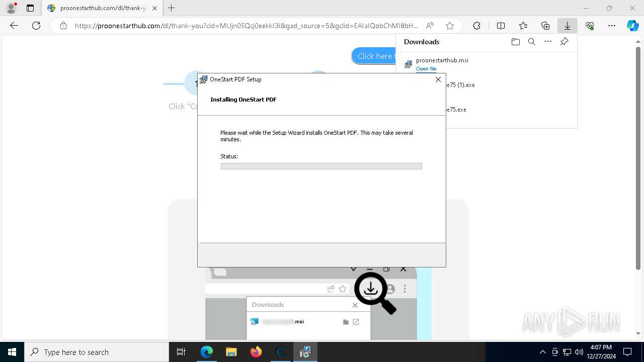Add this page to favorites
Viewport: 644px width, 362px height.
click(450, 26)
